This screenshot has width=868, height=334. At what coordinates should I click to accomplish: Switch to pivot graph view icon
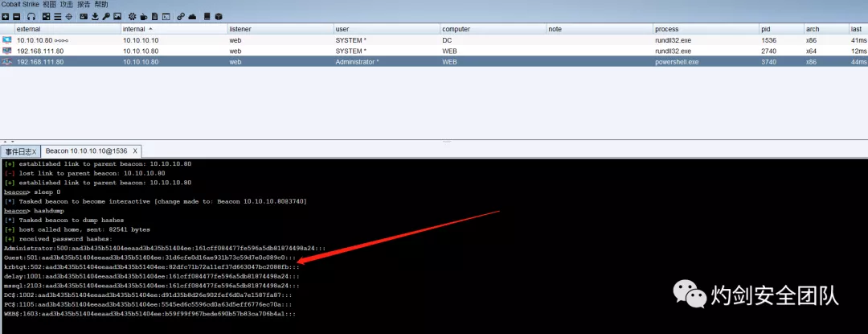point(46,17)
